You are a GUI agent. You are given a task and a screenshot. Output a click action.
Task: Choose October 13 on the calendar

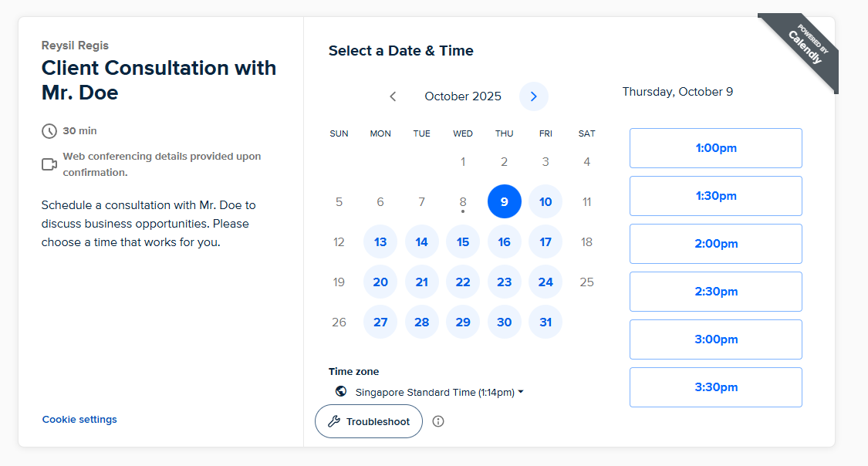pyautogui.click(x=380, y=242)
